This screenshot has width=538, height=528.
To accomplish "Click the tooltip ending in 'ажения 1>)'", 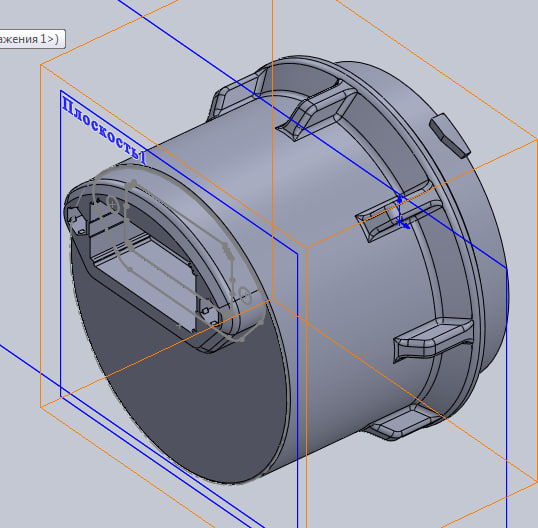I will (x=32, y=39).
